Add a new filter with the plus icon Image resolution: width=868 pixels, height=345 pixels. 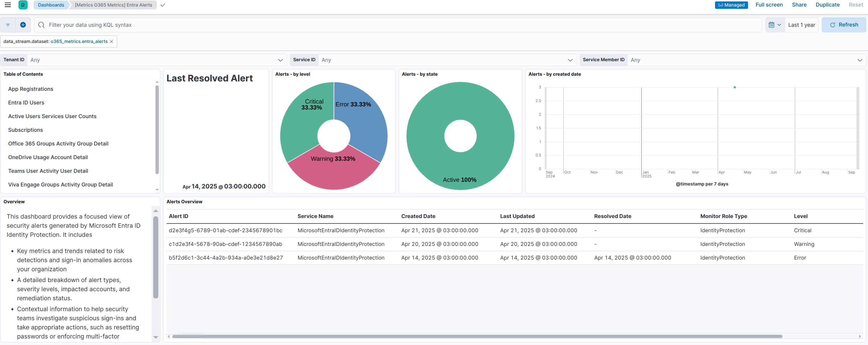(x=22, y=24)
